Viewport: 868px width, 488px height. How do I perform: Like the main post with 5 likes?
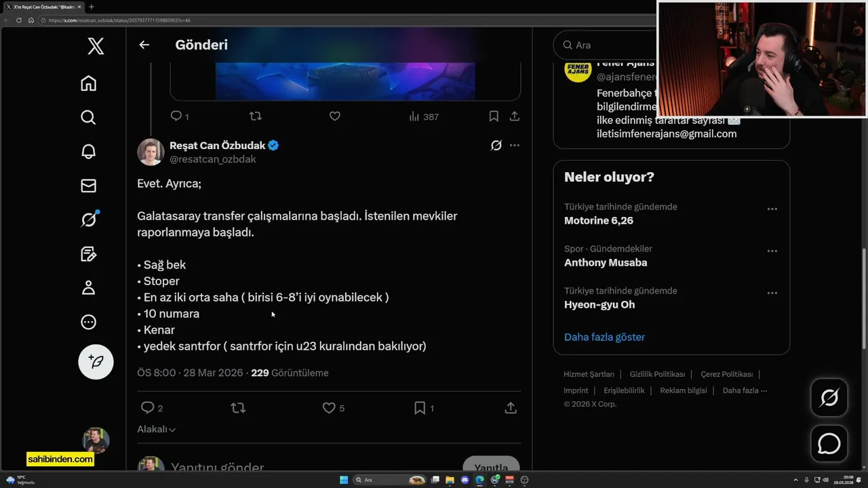coord(333,408)
